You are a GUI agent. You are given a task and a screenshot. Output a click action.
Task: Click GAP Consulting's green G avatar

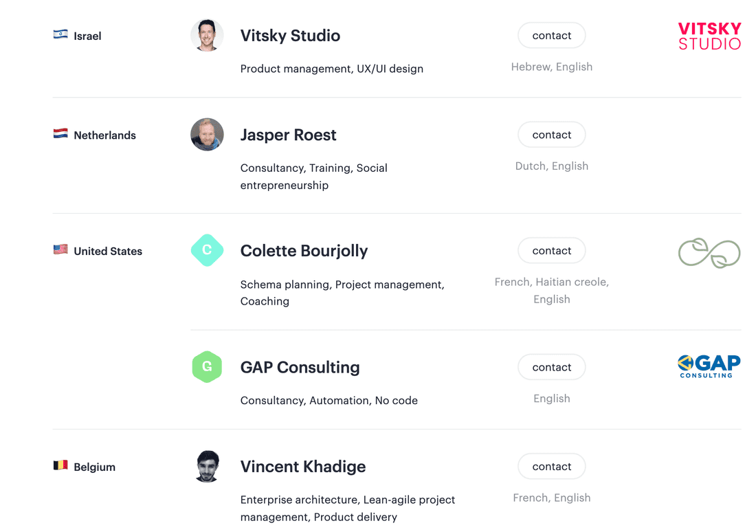tap(207, 367)
